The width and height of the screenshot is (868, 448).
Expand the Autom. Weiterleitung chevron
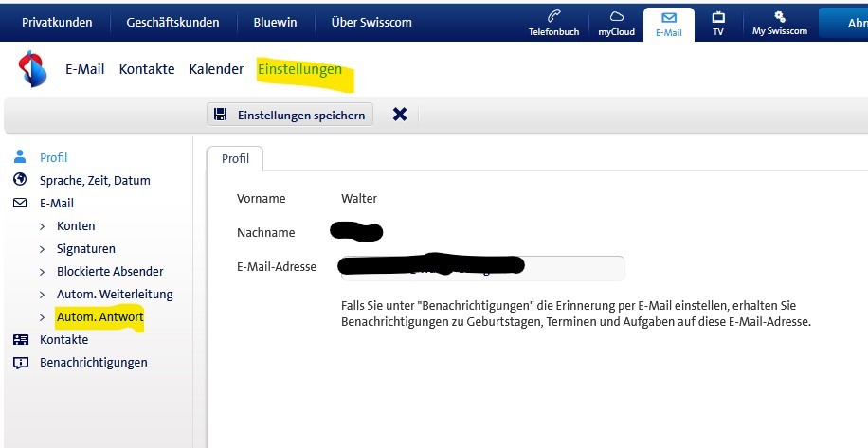42,295
